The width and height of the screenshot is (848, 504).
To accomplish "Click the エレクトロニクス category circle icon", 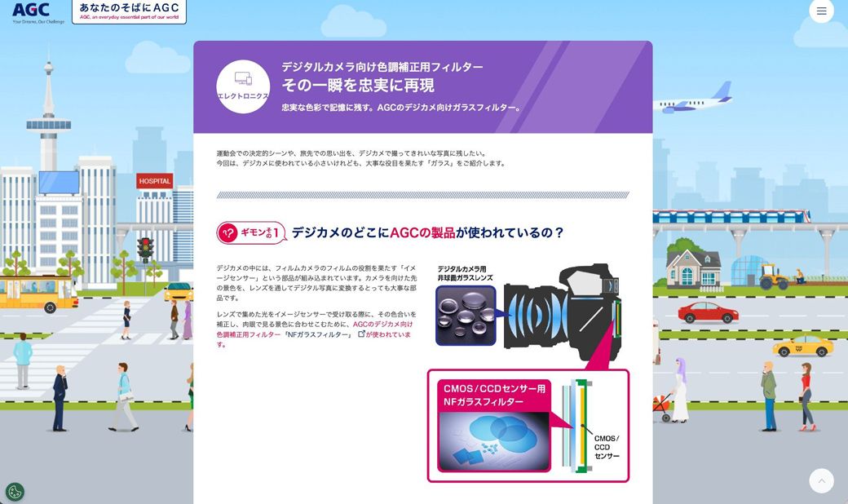I will click(243, 86).
